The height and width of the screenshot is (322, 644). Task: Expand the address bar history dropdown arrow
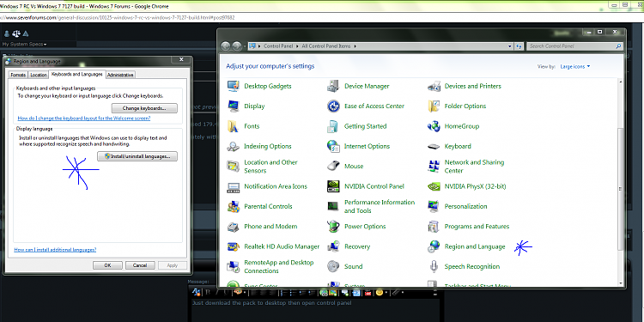(510, 46)
